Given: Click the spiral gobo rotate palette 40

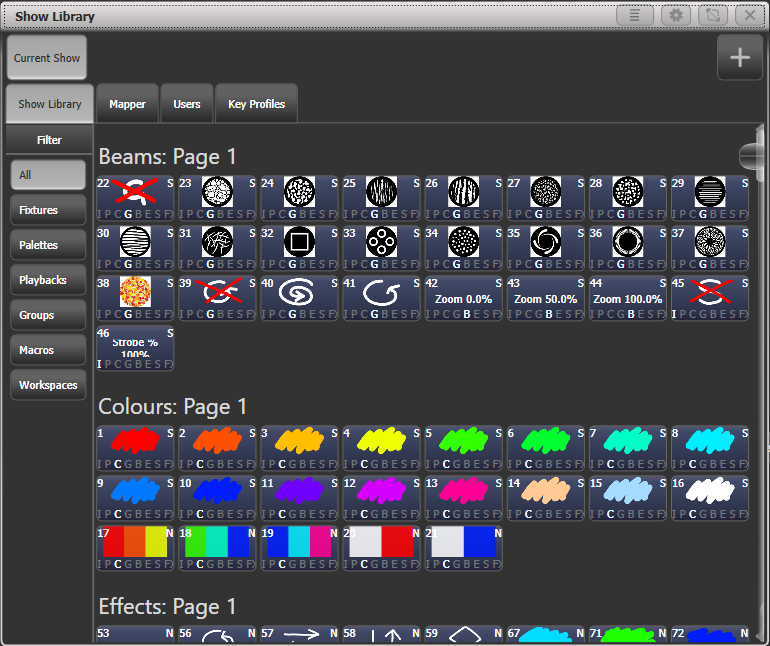Looking at the screenshot, I should 300,297.
